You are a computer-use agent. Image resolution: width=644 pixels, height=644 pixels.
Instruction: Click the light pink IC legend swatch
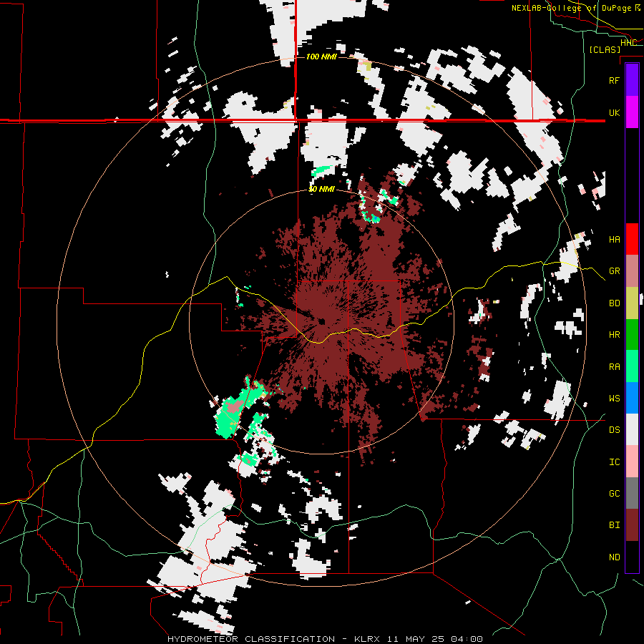click(x=632, y=462)
